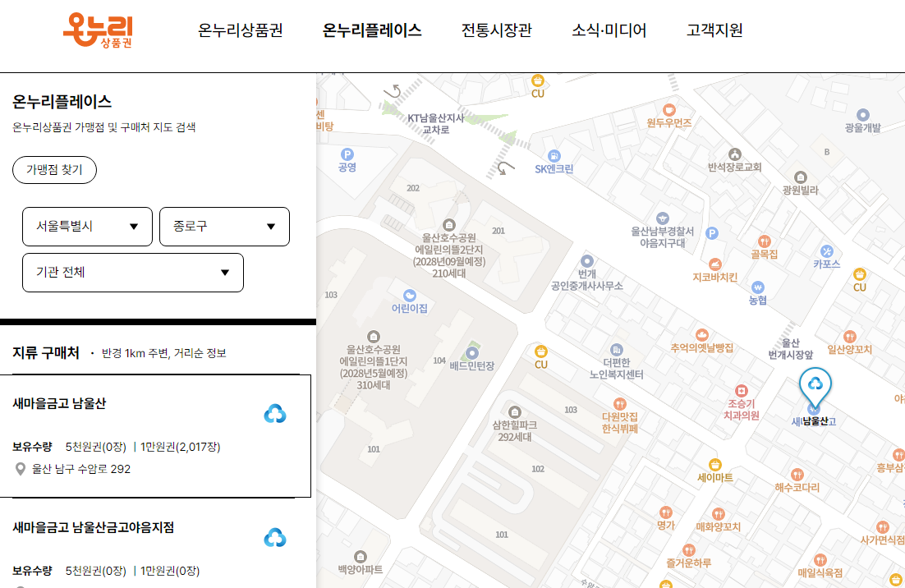Expand the 서울특별시 city dropdown
This screenshot has width=905, height=588.
[87, 226]
